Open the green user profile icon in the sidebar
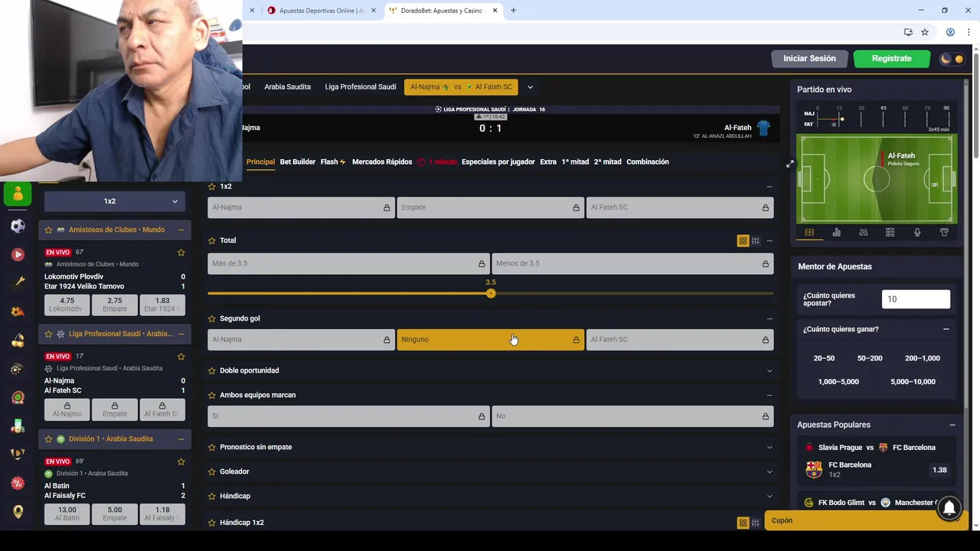This screenshot has height=551, width=980. (18, 194)
